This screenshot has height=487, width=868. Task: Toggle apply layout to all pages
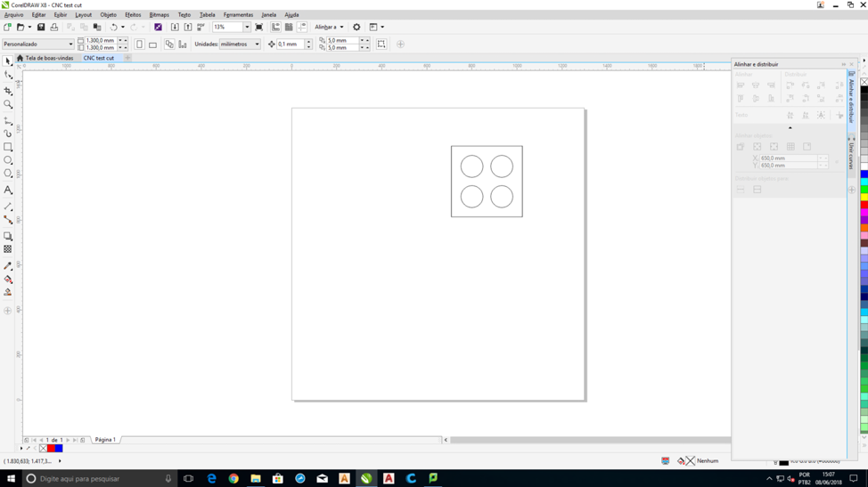coord(169,45)
